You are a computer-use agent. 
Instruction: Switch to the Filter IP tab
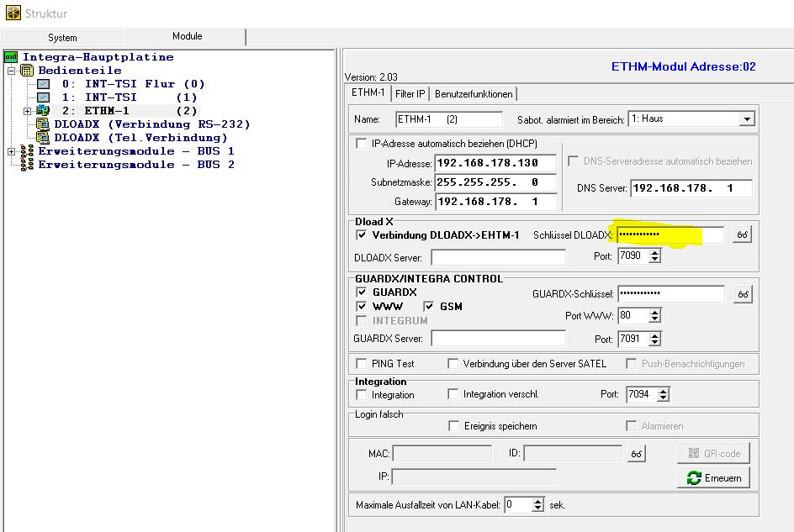coord(410,93)
